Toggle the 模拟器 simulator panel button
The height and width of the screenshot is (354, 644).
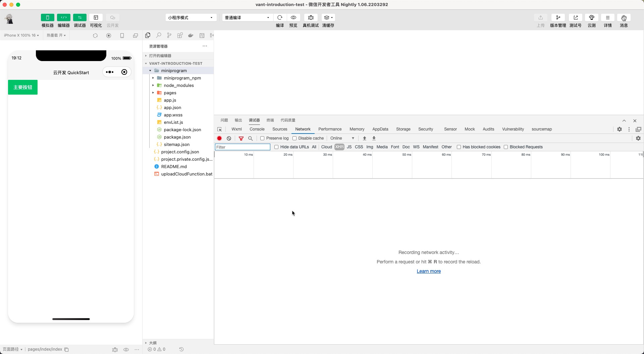click(x=47, y=17)
